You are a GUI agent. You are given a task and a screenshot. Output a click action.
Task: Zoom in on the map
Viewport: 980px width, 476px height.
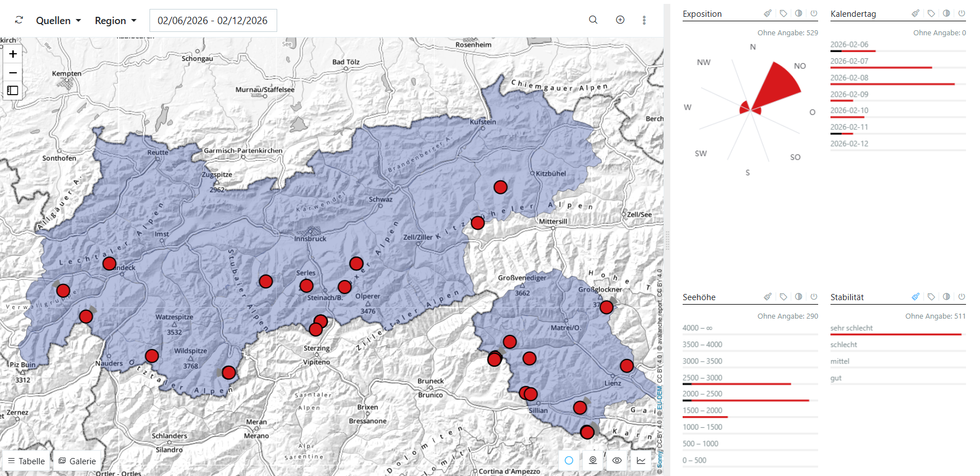coord(13,54)
